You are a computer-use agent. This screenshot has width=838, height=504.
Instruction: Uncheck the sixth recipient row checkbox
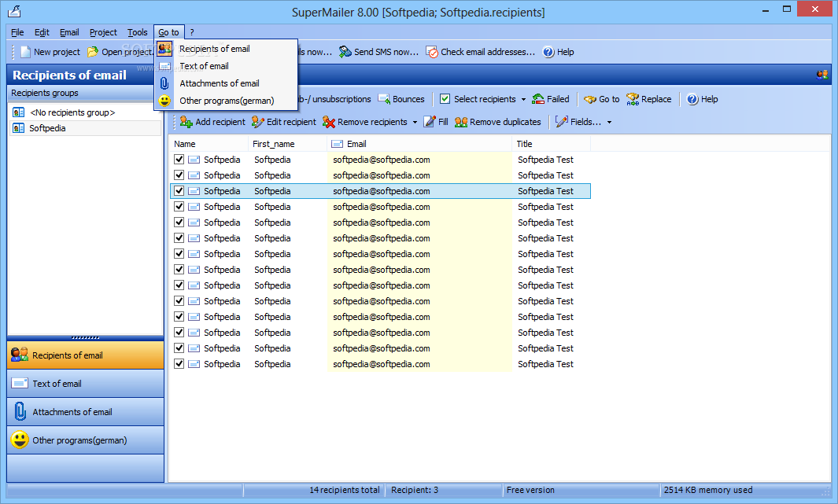179,238
